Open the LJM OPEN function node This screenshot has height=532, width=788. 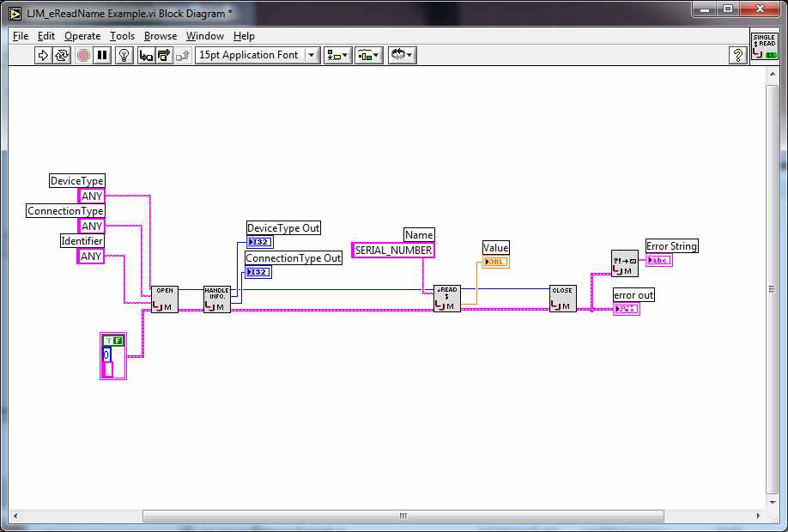[x=165, y=298]
